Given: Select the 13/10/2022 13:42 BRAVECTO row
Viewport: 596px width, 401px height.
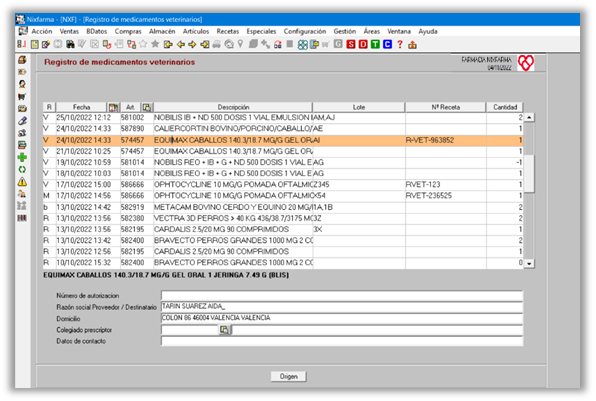Looking at the screenshot, I should 283,240.
